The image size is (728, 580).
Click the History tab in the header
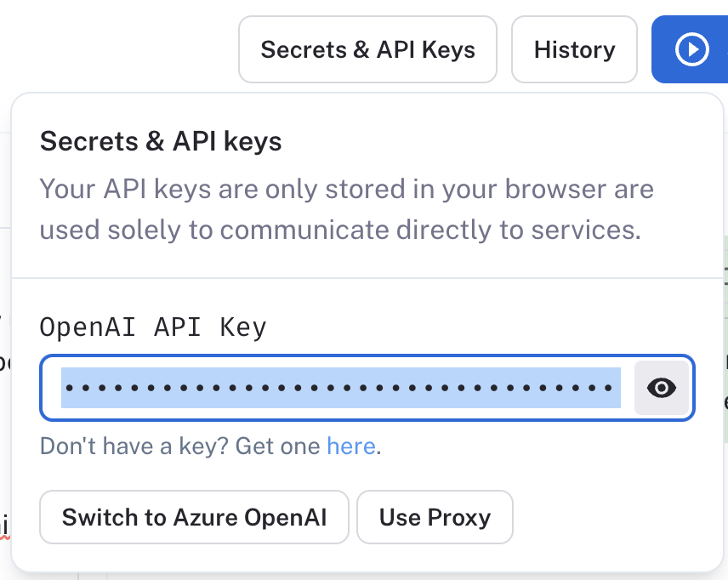pyautogui.click(x=574, y=49)
